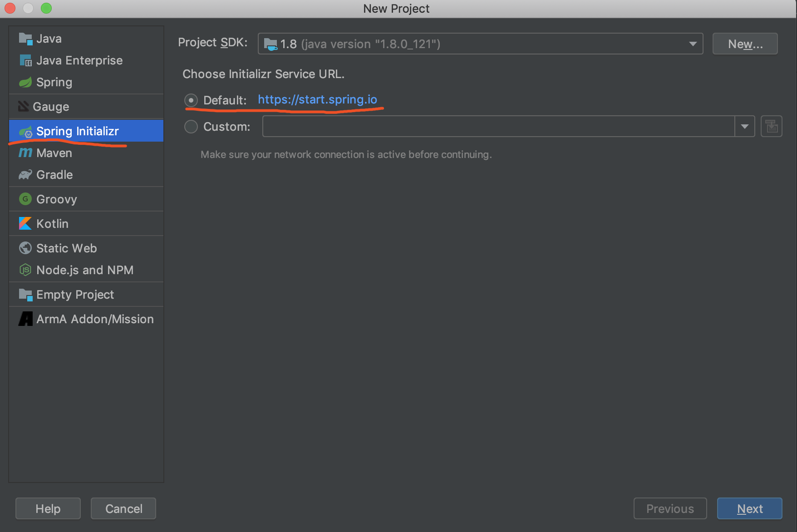Select Kotlin project type
797x532 pixels.
[86, 224]
